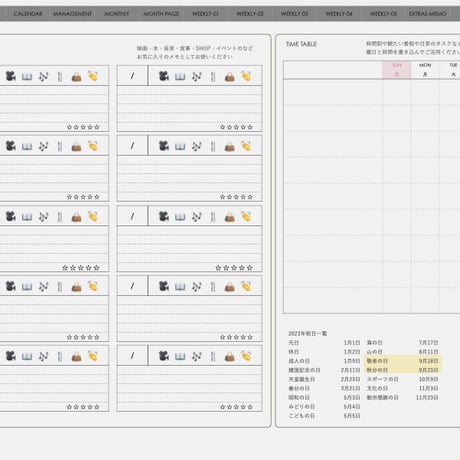Pick clapping hands icon in bottom right-column memo card
The height and width of the screenshot is (460, 460).
[246, 356]
